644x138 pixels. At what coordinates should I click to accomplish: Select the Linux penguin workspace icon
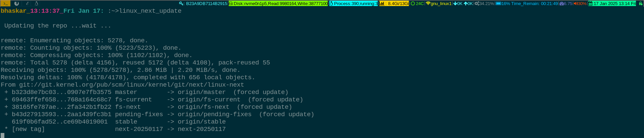click(x=37, y=3)
